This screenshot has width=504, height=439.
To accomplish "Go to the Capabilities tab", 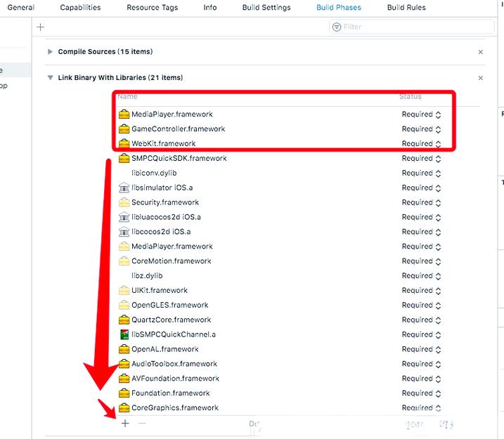I will point(80,8).
